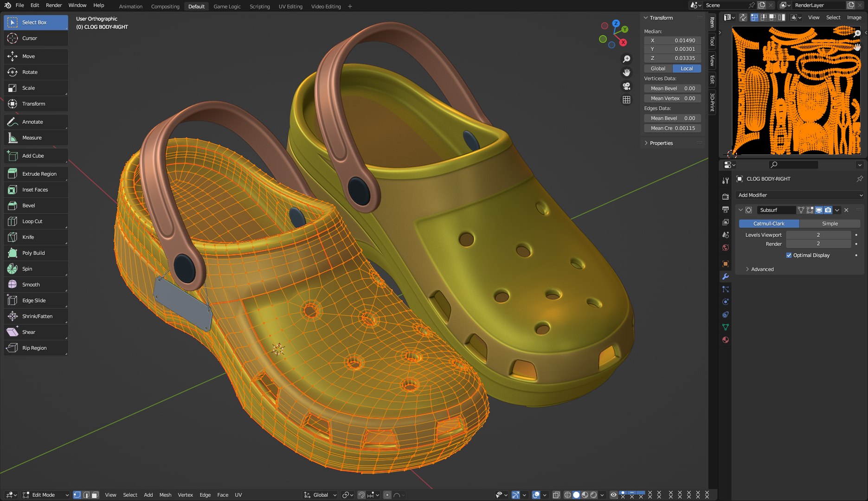The image size is (868, 501).
Task: Enable proportional editing in viewport header
Action: 387,495
